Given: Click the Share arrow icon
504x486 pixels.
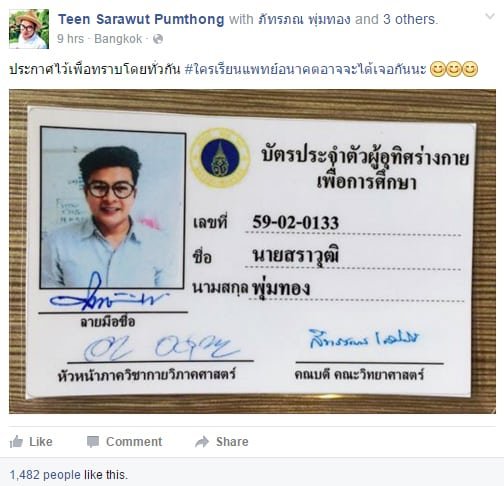Looking at the screenshot, I should 202,442.
